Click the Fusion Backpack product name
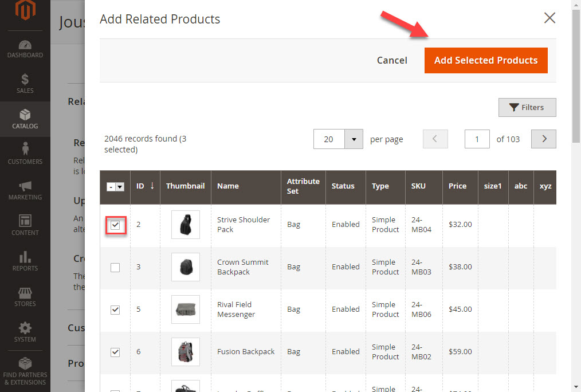The width and height of the screenshot is (581, 392). coord(246,352)
